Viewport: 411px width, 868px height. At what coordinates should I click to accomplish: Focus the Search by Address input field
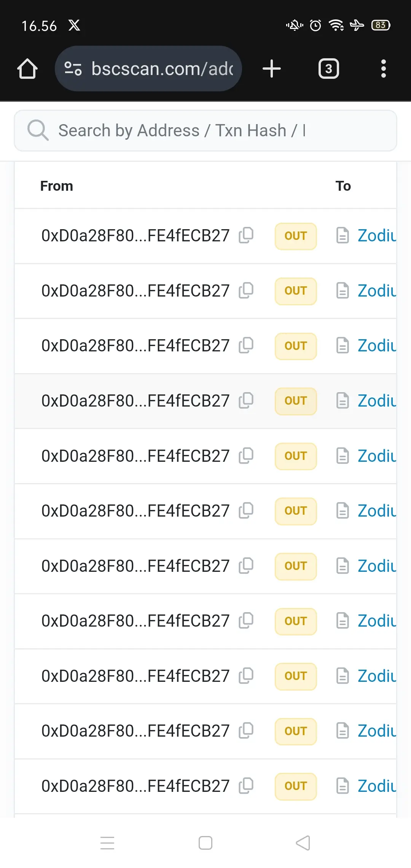pyautogui.click(x=205, y=131)
